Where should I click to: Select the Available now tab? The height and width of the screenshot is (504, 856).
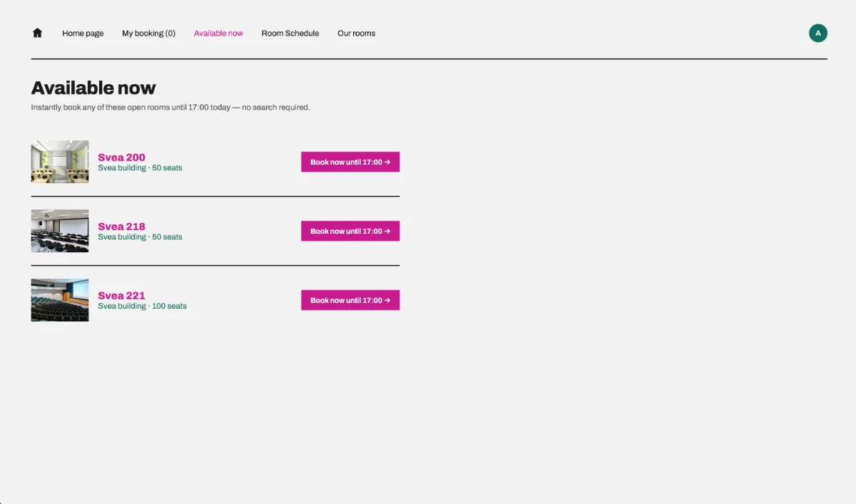coord(218,33)
